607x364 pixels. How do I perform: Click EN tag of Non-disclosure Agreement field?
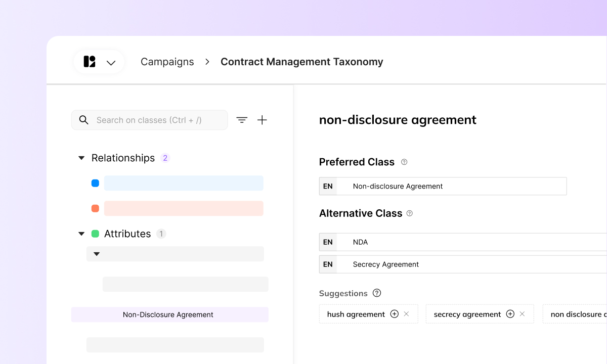pos(328,186)
